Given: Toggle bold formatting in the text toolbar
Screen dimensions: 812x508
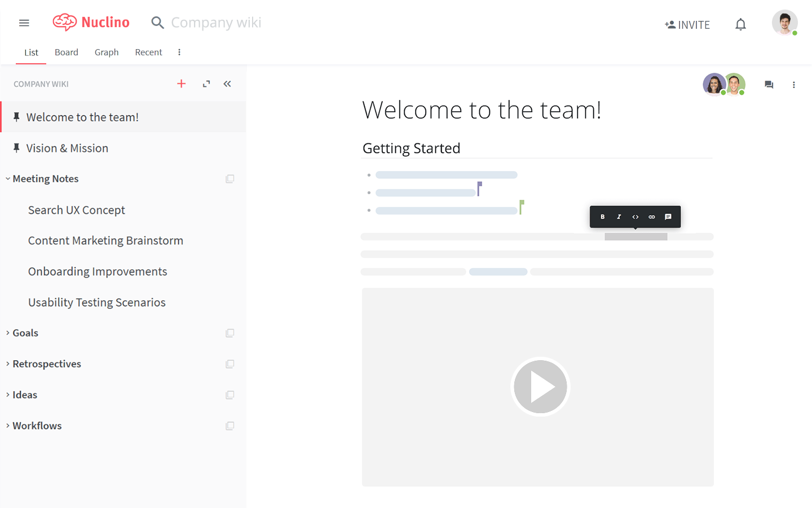Looking at the screenshot, I should [602, 216].
